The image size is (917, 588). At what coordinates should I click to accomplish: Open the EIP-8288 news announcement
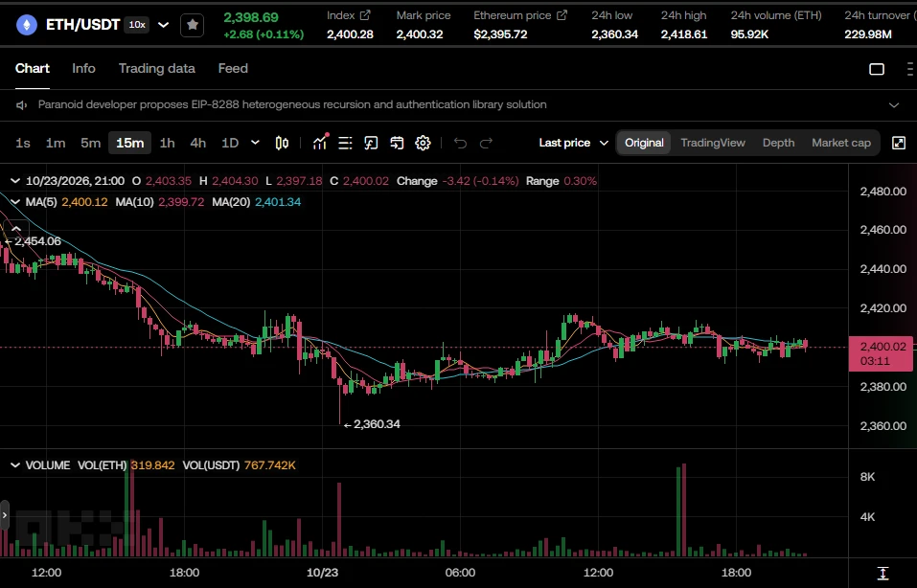[x=292, y=104]
